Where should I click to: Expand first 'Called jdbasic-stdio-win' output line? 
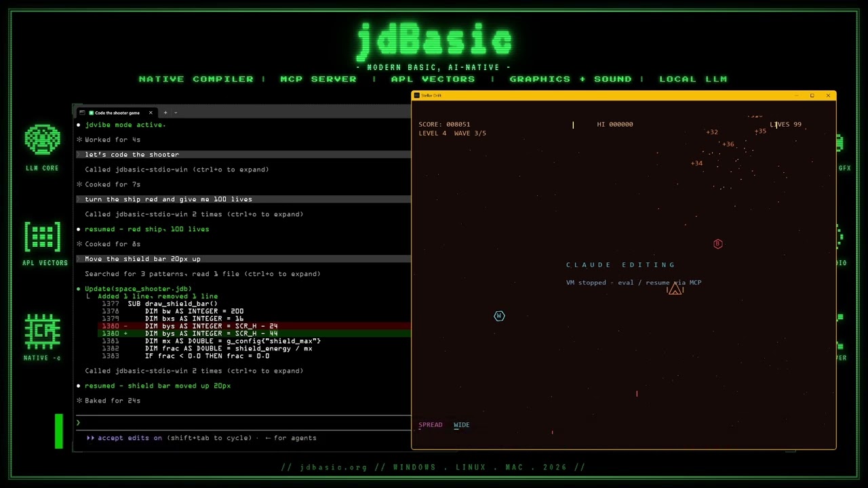coord(176,169)
